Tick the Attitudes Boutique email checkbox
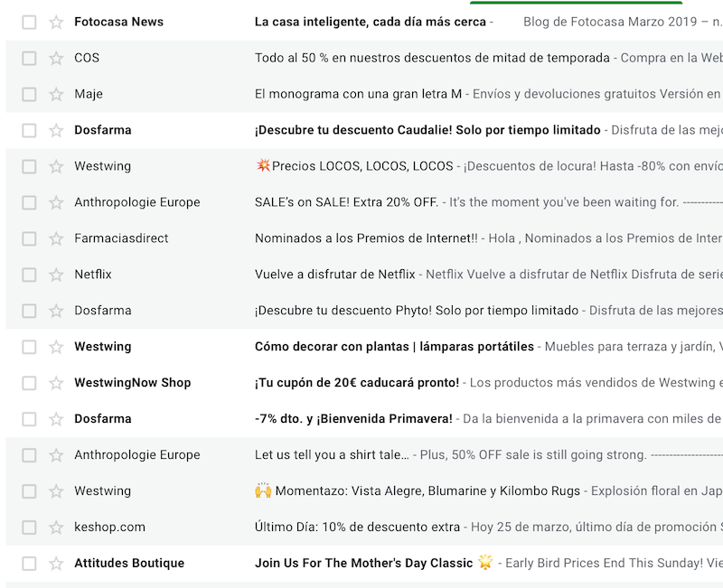Viewport: 723px width, 588px height. click(29, 564)
